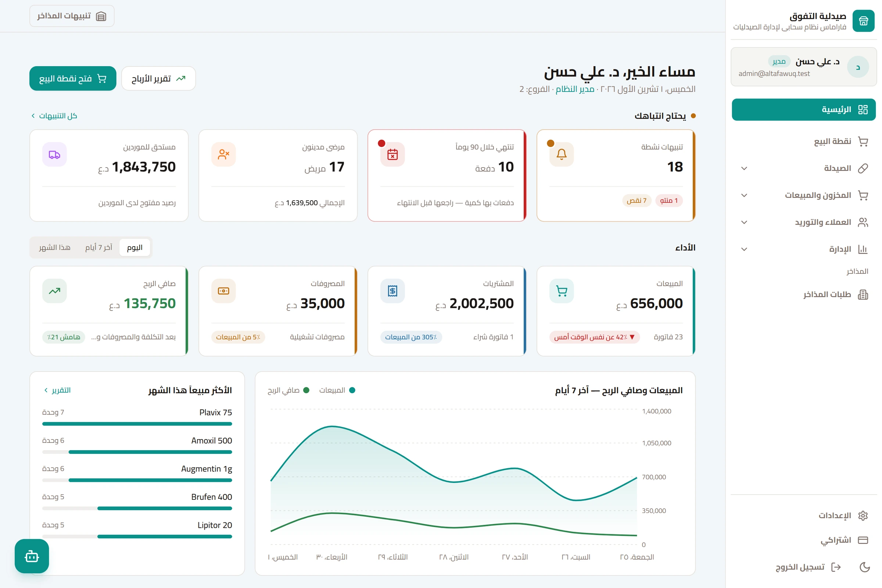Click the pharmacy storefront logo icon
The height and width of the screenshot is (588, 882).
point(863,21)
